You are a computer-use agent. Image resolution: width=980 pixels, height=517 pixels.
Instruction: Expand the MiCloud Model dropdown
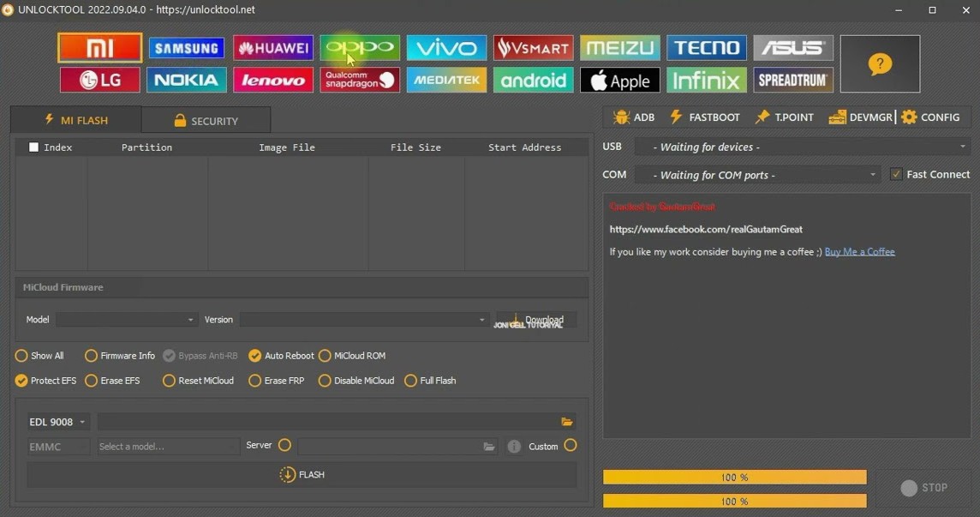pyautogui.click(x=127, y=319)
